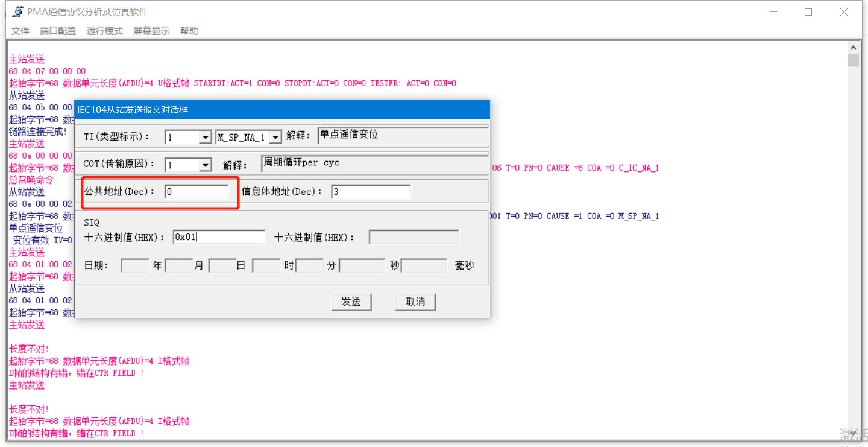
Task: Open the 帮助 menu
Action: click(189, 31)
